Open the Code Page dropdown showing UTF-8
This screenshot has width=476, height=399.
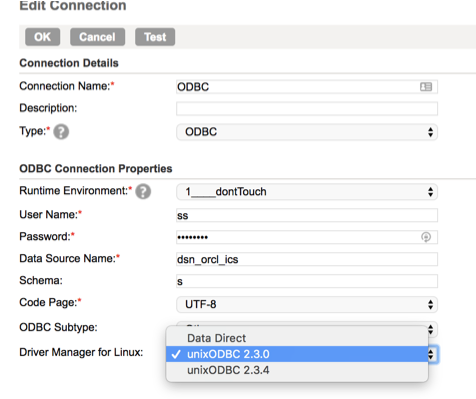point(307,304)
